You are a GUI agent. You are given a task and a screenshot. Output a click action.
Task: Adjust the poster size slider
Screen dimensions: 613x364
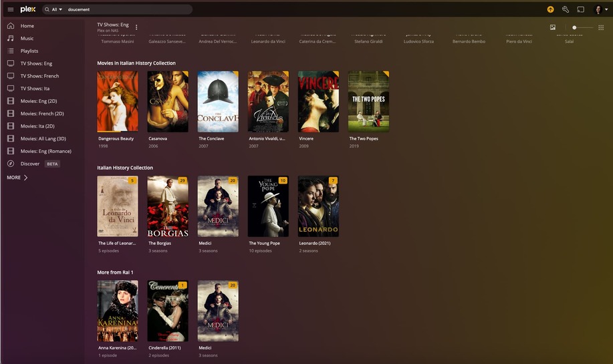tap(582, 27)
